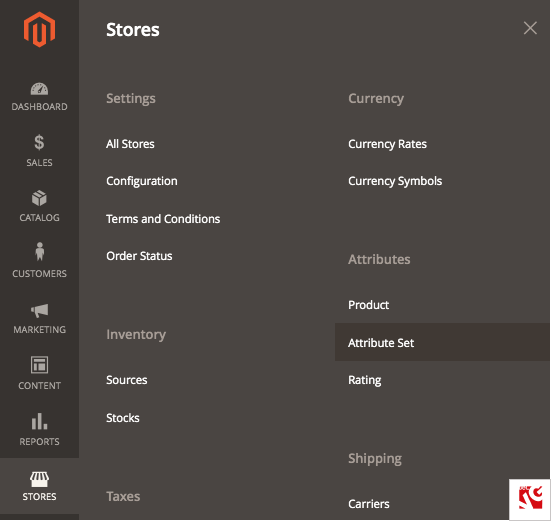
Task: Click the REPORTS label in sidebar
Action: point(39,442)
